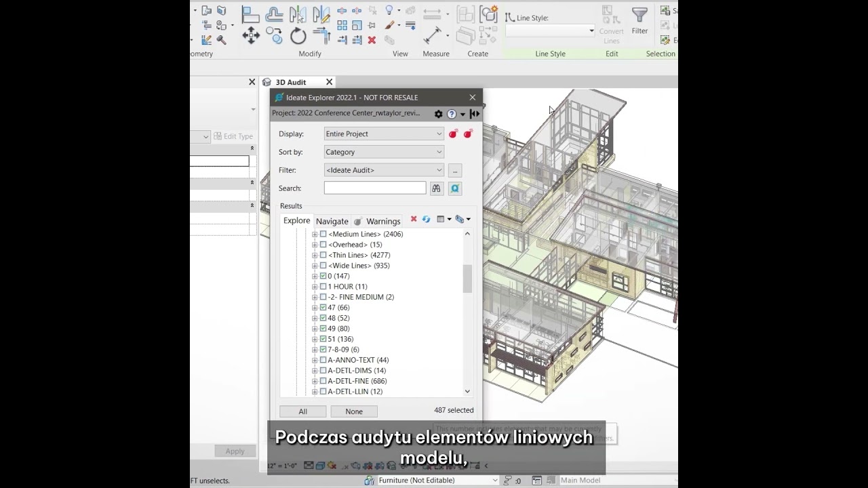Select the Array tool grid icon
868x488 pixels.
pyautogui.click(x=342, y=26)
